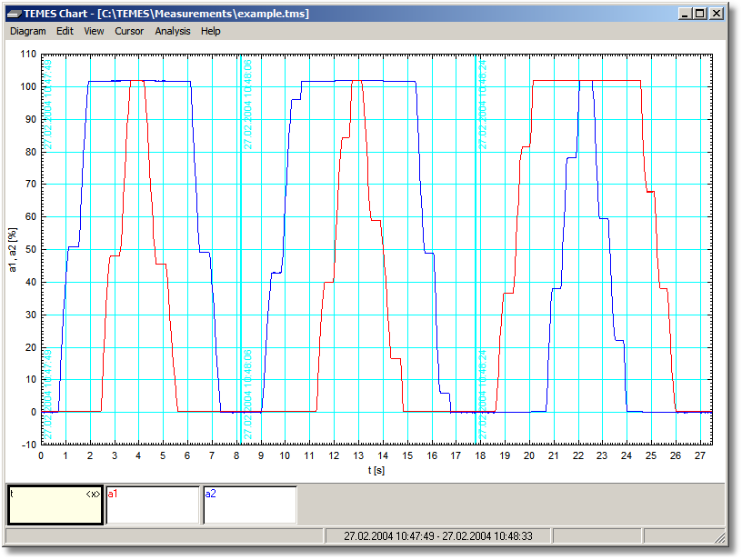Close the TEMES Chart window
Image resolution: width=742 pixels, height=560 pixels.
coord(717,14)
